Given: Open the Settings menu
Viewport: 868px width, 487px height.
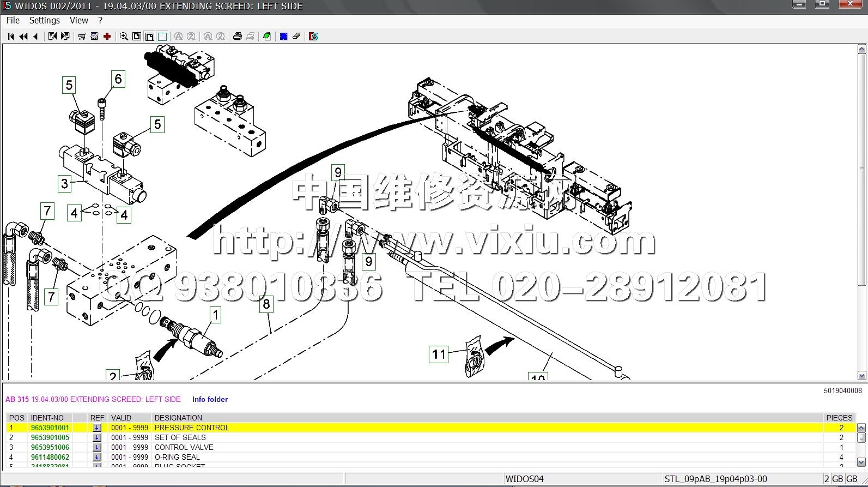Looking at the screenshot, I should pyautogui.click(x=44, y=20).
